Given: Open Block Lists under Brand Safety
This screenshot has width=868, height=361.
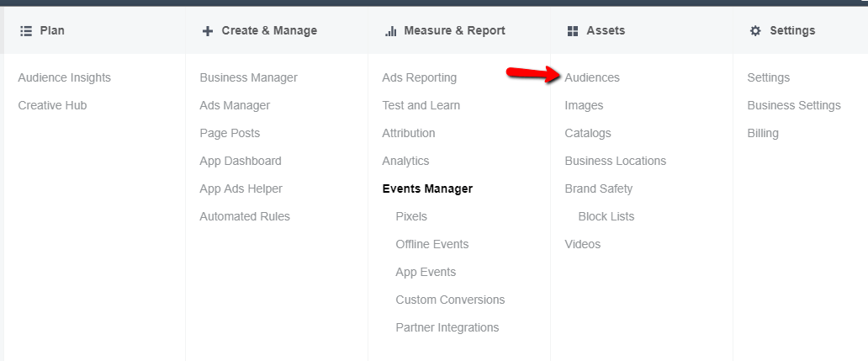Looking at the screenshot, I should [x=606, y=216].
